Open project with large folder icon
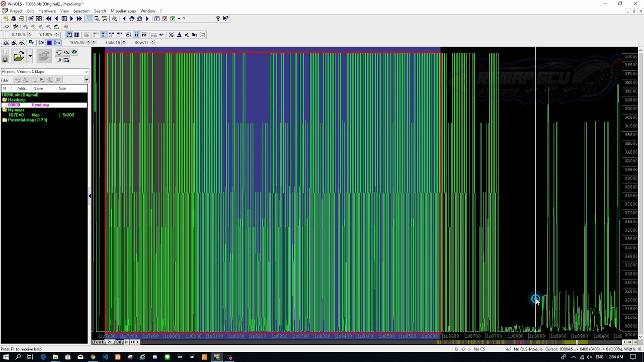Screen dimensions: 644x362 click(x=19, y=56)
